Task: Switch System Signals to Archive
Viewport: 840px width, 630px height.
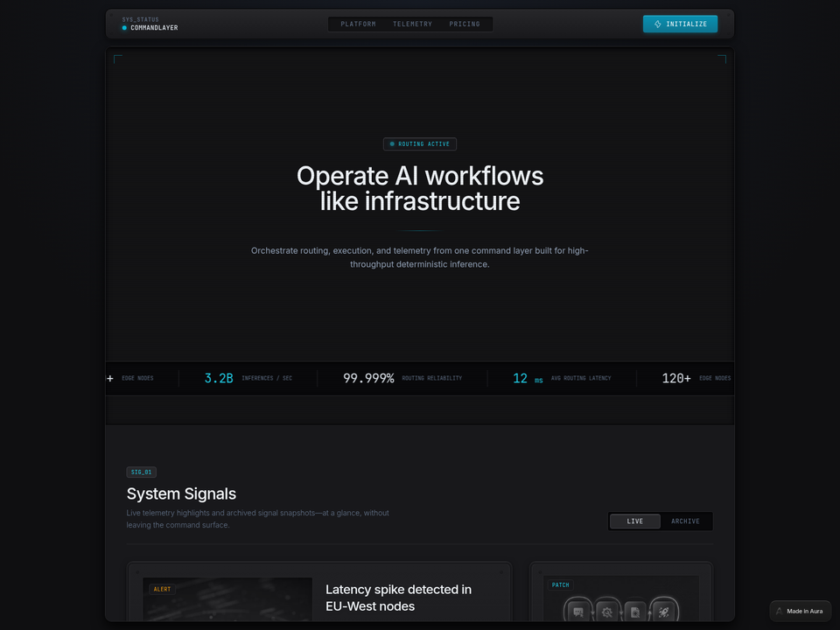Action: [685, 521]
